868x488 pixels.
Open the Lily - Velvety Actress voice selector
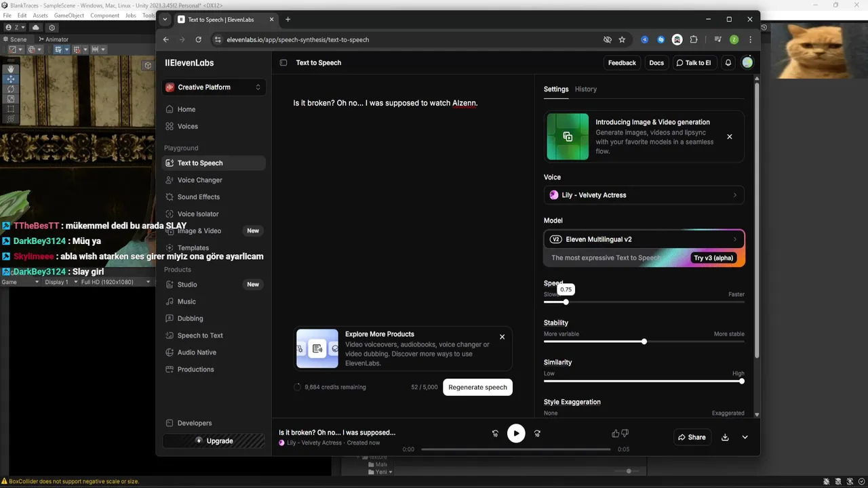click(644, 195)
